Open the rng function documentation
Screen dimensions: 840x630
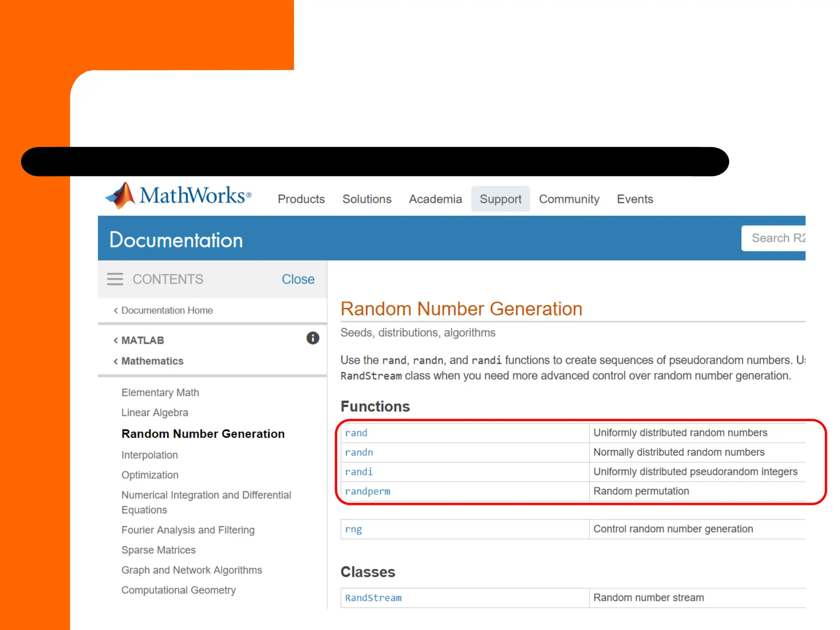[x=353, y=529]
